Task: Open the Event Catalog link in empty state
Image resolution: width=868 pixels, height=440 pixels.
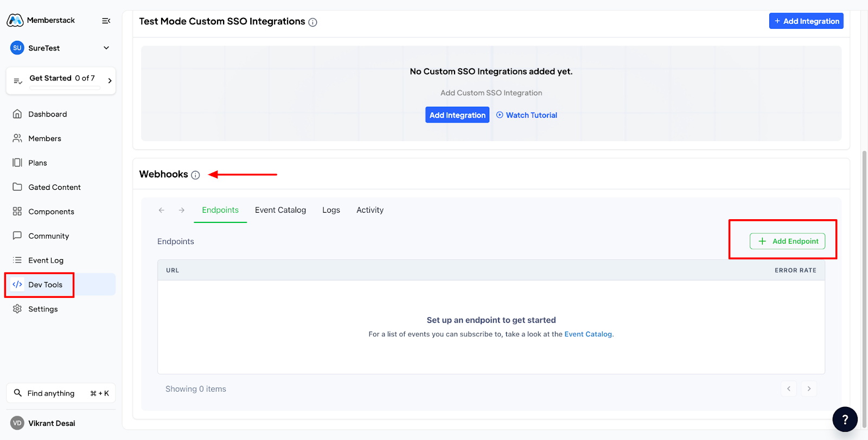Action: click(588, 334)
